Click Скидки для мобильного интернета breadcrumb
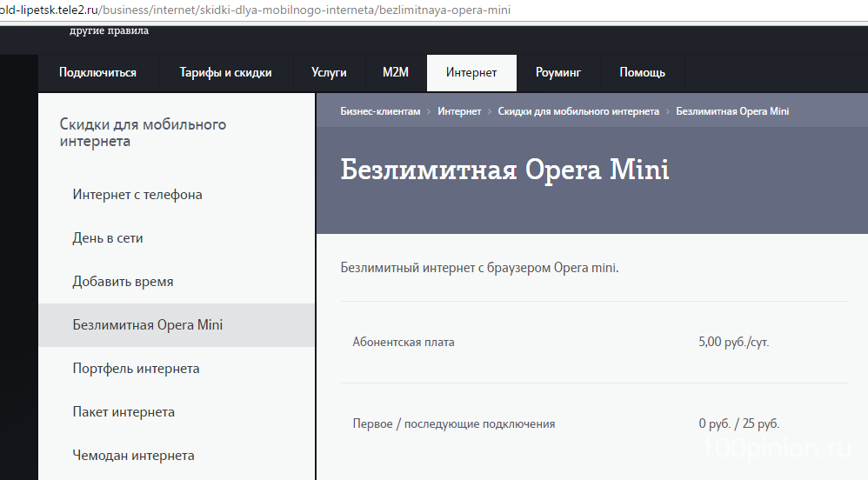Viewport: 868px width, 480px height. tap(578, 111)
